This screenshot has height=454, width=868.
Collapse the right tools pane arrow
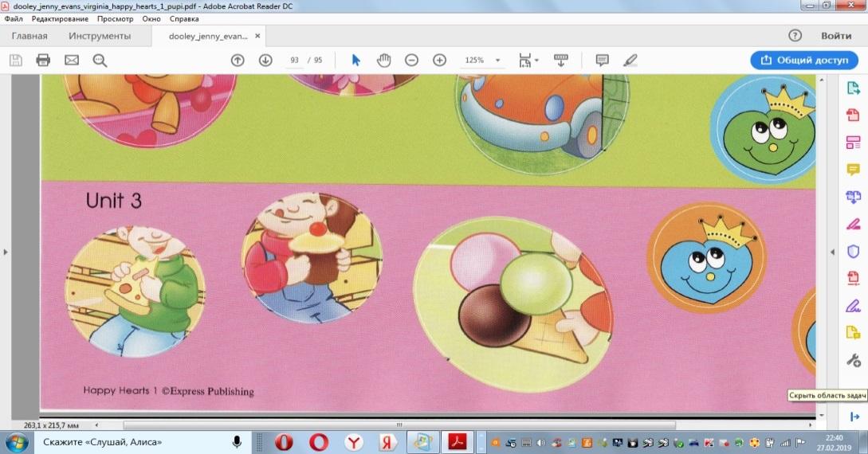click(832, 252)
